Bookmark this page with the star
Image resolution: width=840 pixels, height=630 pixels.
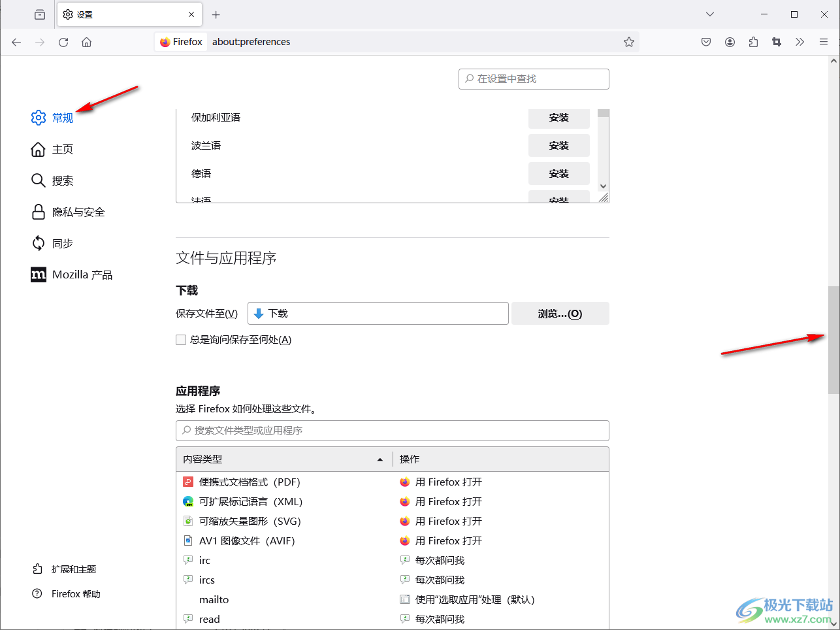pos(629,42)
